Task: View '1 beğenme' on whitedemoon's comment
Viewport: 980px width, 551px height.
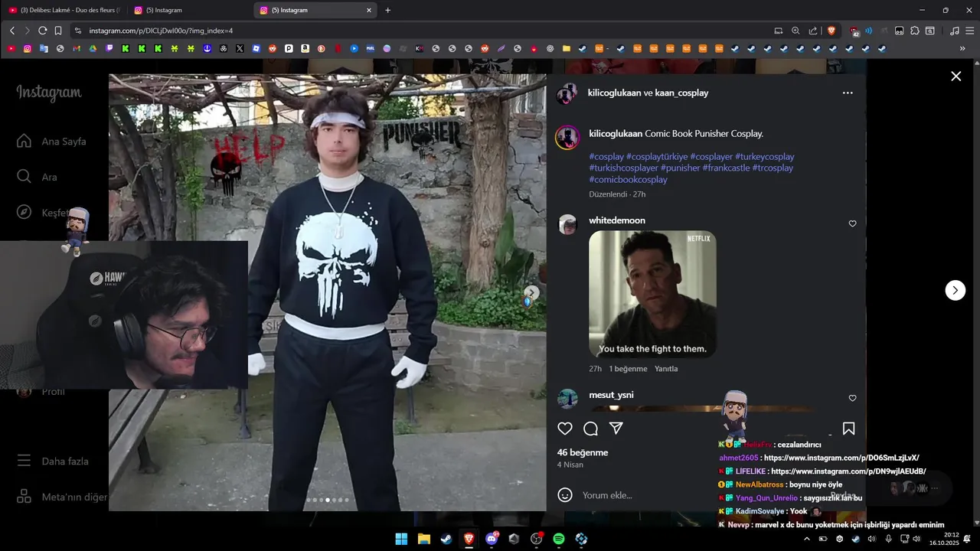Action: [628, 369]
